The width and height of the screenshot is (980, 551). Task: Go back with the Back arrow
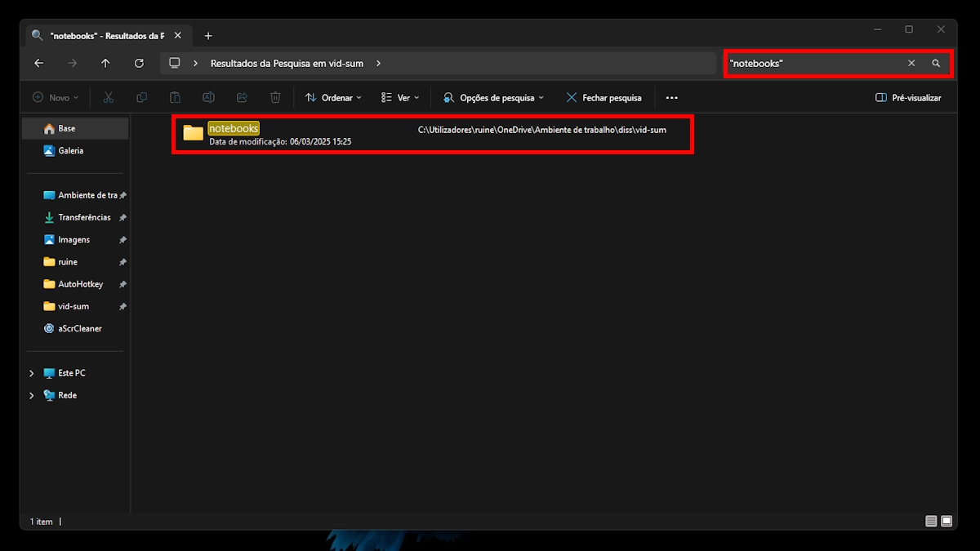click(39, 64)
